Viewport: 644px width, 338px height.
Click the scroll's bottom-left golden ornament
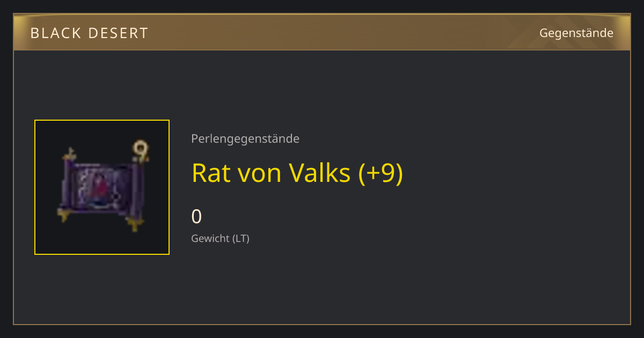(x=65, y=215)
